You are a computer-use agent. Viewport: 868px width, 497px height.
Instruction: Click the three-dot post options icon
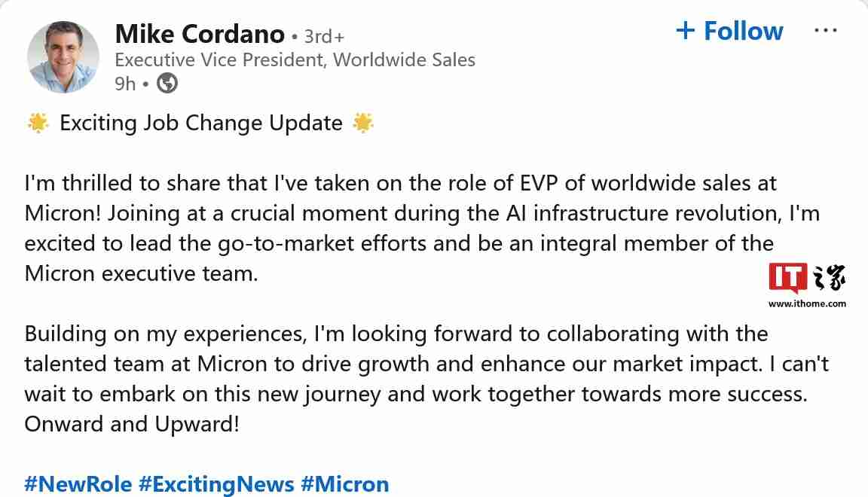[827, 29]
